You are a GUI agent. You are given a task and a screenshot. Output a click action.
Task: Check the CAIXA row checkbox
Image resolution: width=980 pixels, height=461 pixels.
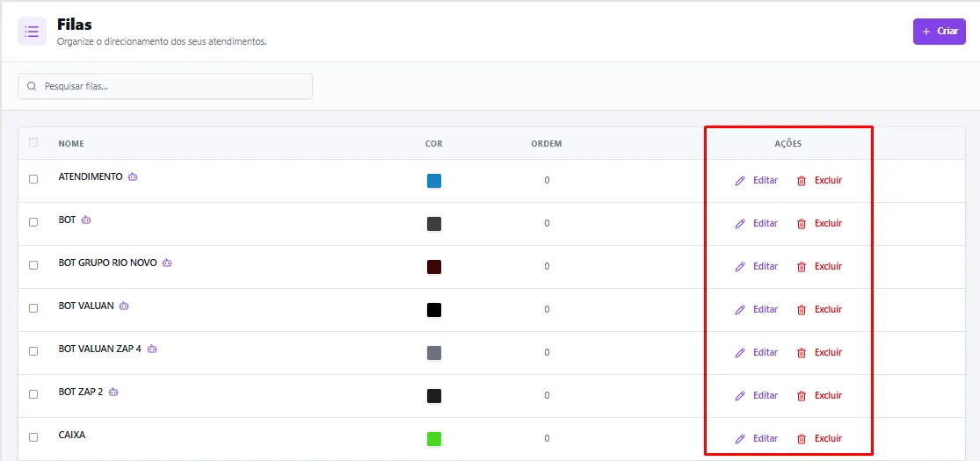33,438
